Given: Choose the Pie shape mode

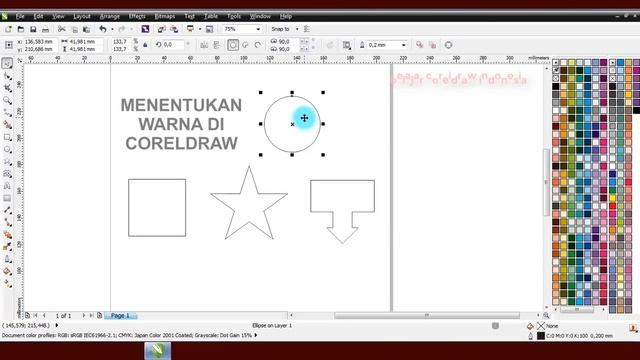Looking at the screenshot, I should (245, 45).
